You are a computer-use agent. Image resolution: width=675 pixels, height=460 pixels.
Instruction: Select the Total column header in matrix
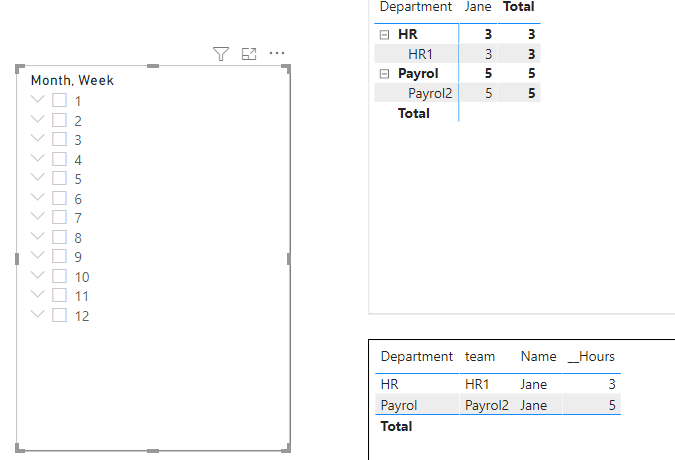(x=519, y=7)
